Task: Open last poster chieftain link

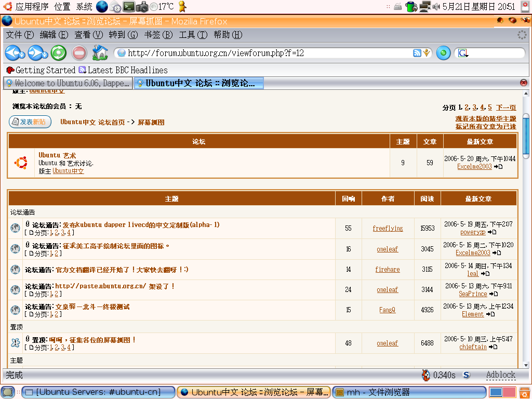Action: coord(473,347)
